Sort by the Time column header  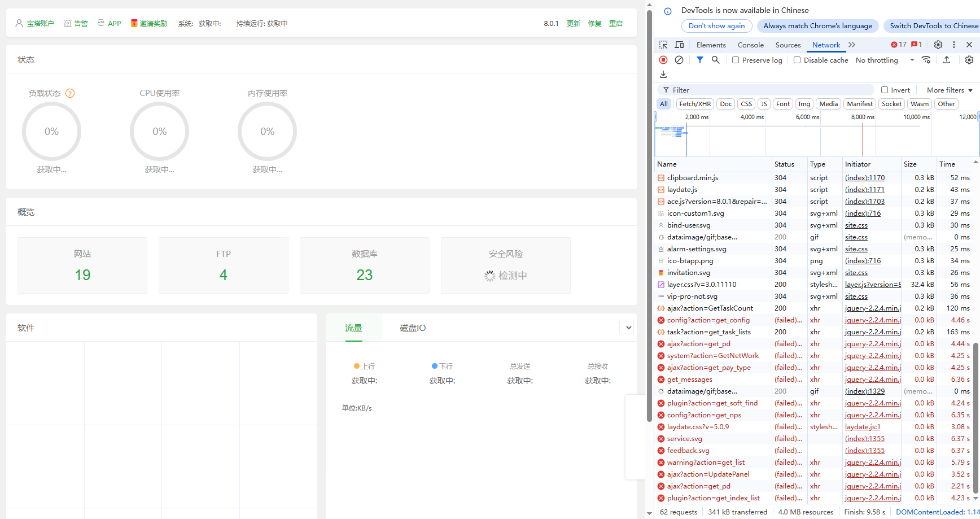tap(954, 164)
